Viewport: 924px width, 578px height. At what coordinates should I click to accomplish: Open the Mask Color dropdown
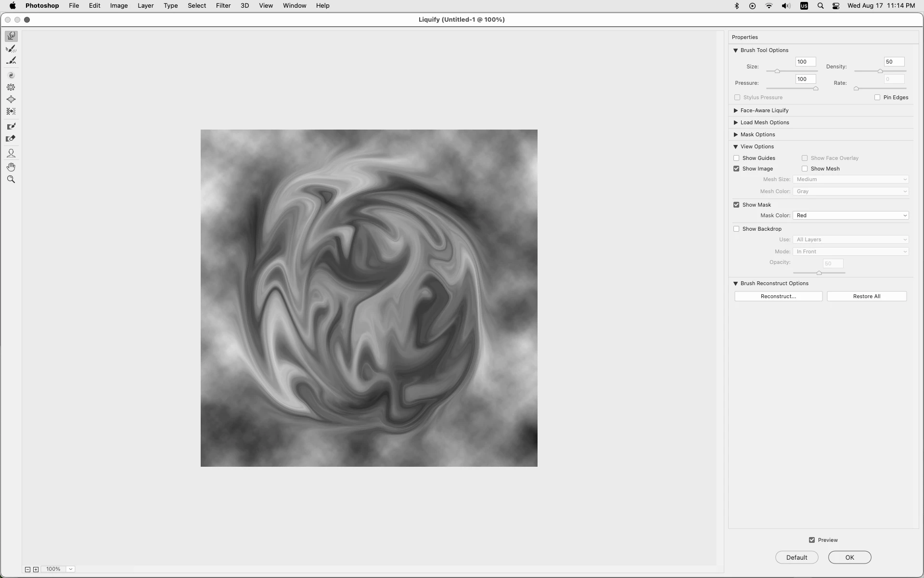850,215
